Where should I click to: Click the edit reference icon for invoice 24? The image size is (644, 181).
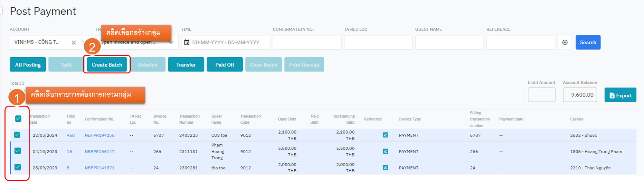(385, 167)
